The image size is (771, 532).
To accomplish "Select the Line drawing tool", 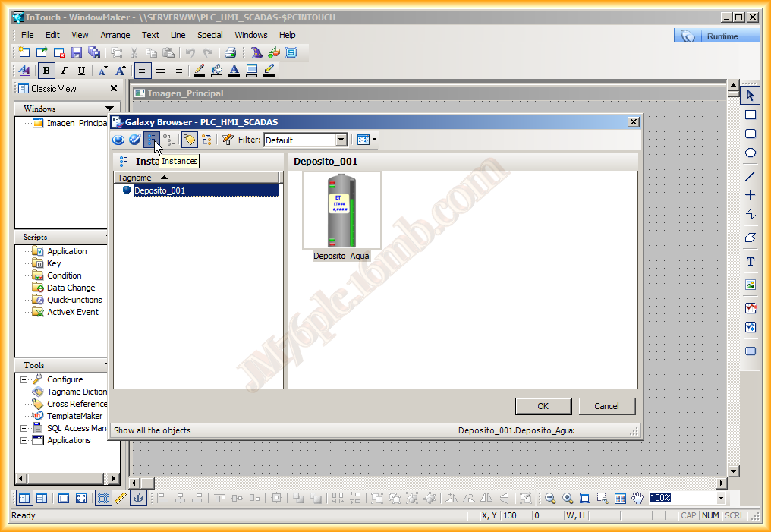I will (751, 175).
